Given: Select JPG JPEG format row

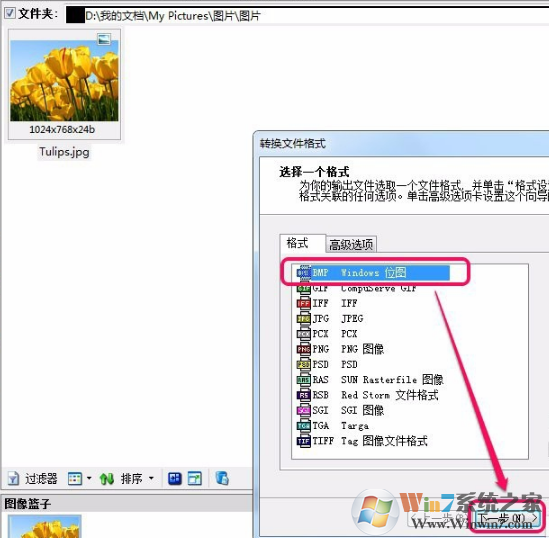Looking at the screenshot, I should tap(330, 319).
